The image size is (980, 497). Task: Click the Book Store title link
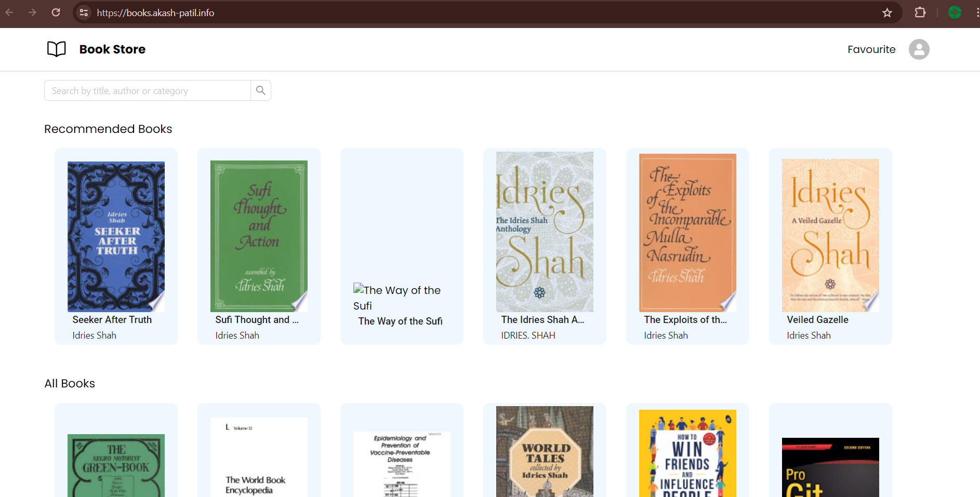tap(112, 49)
